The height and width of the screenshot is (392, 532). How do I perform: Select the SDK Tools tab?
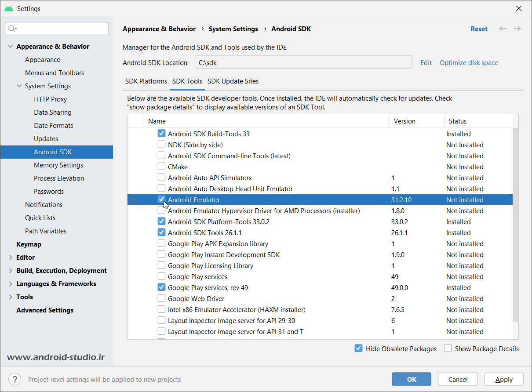pos(187,81)
